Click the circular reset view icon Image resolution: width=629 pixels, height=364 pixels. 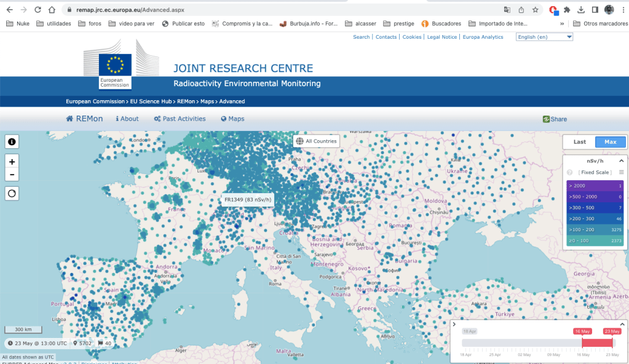pos(12,193)
